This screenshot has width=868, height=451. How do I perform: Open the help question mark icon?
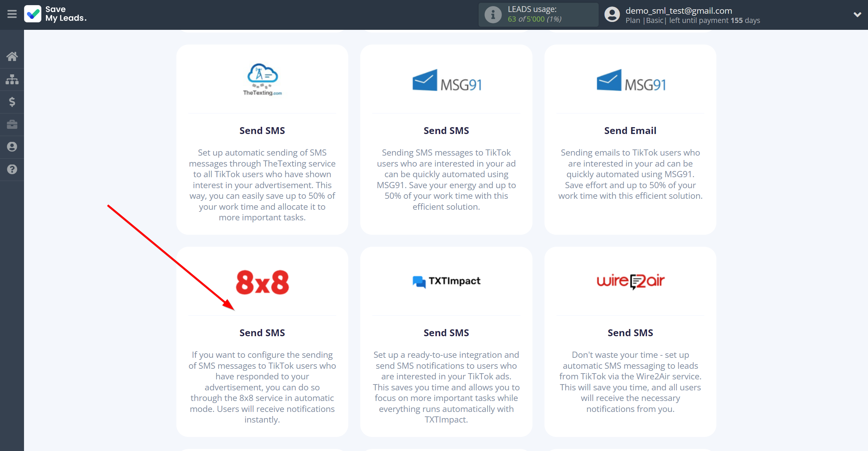pos(12,169)
